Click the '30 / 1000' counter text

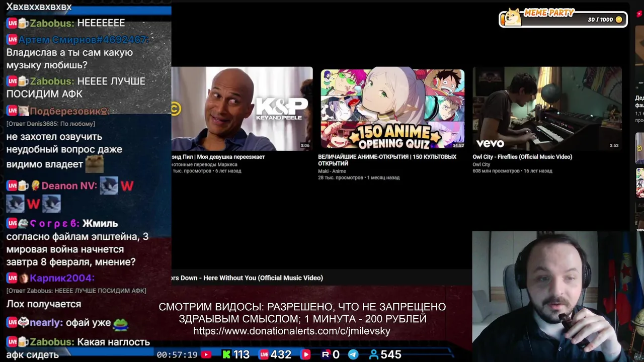click(x=600, y=20)
